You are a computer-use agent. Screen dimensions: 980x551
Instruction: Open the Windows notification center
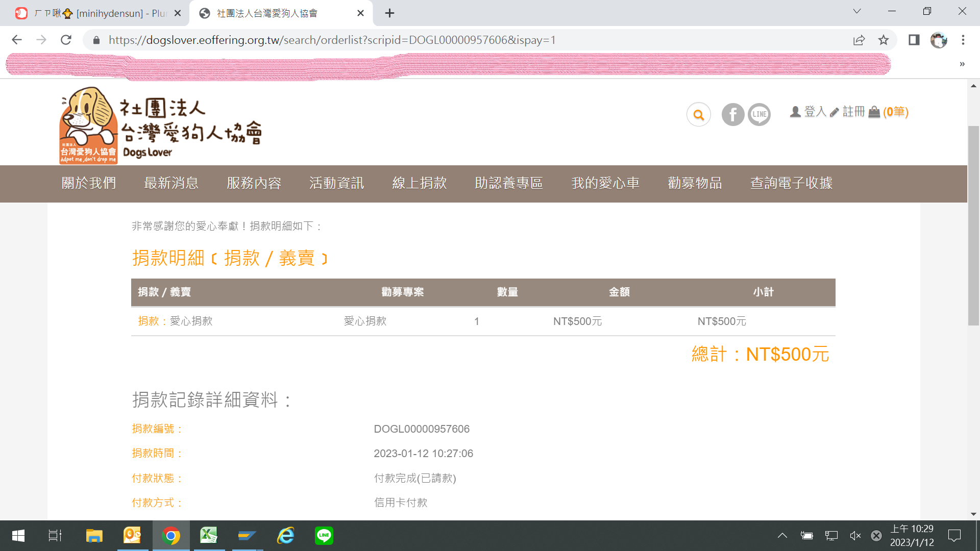tap(954, 536)
